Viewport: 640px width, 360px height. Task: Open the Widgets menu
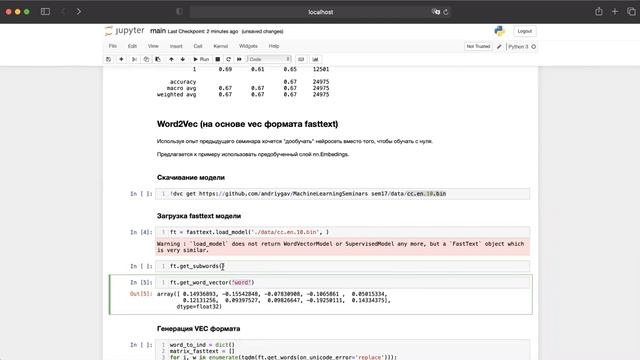(x=248, y=46)
